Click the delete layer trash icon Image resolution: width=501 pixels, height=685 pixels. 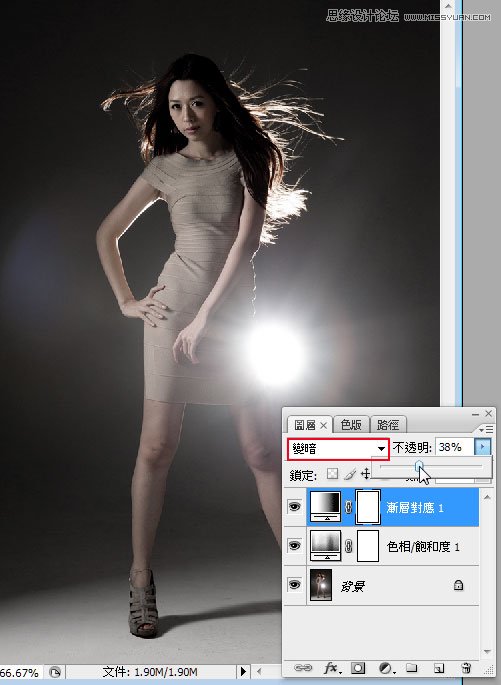pyautogui.click(x=466, y=668)
